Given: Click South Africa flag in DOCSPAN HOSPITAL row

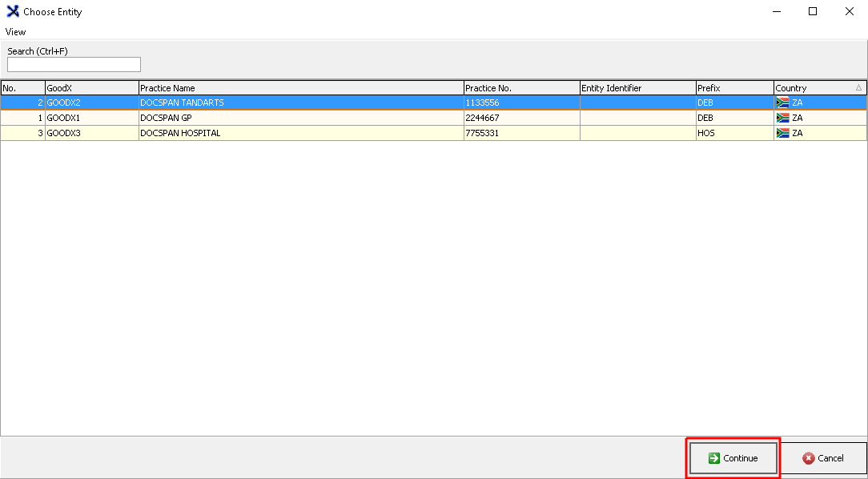Looking at the screenshot, I should [782, 133].
